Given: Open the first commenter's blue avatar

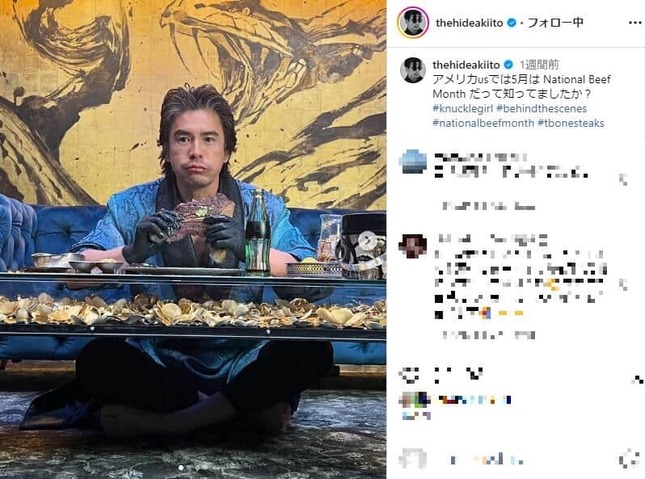Looking at the screenshot, I should [413, 162].
